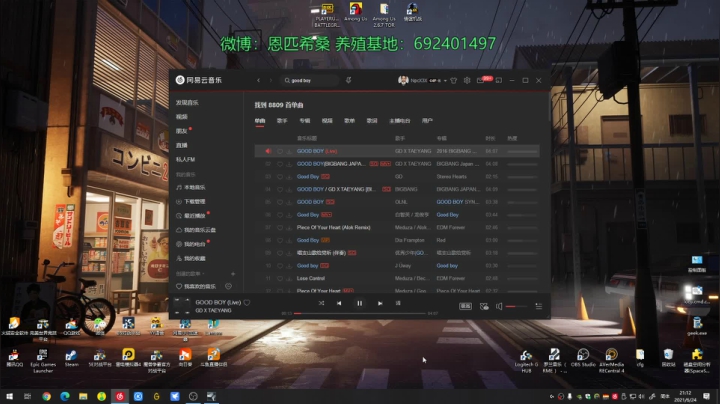The width and height of the screenshot is (720, 404).
Task: Open now-playing album cover thumbnail
Action: [x=182, y=306]
